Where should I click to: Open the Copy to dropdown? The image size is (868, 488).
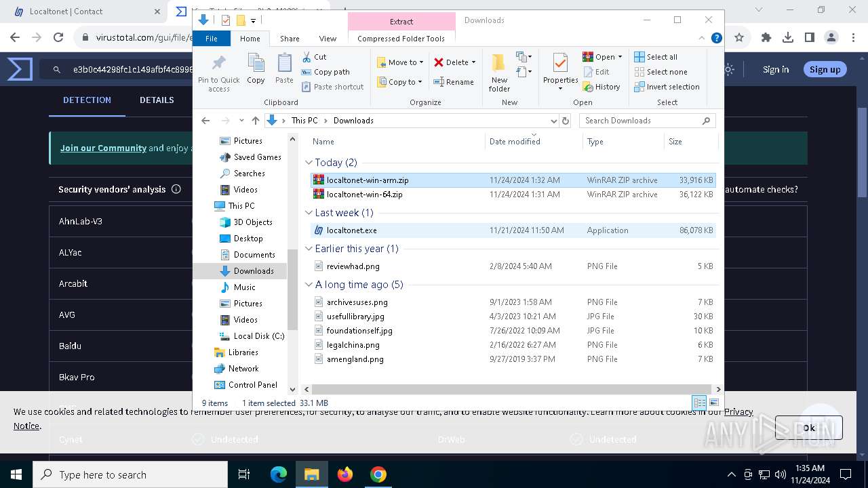pyautogui.click(x=400, y=82)
